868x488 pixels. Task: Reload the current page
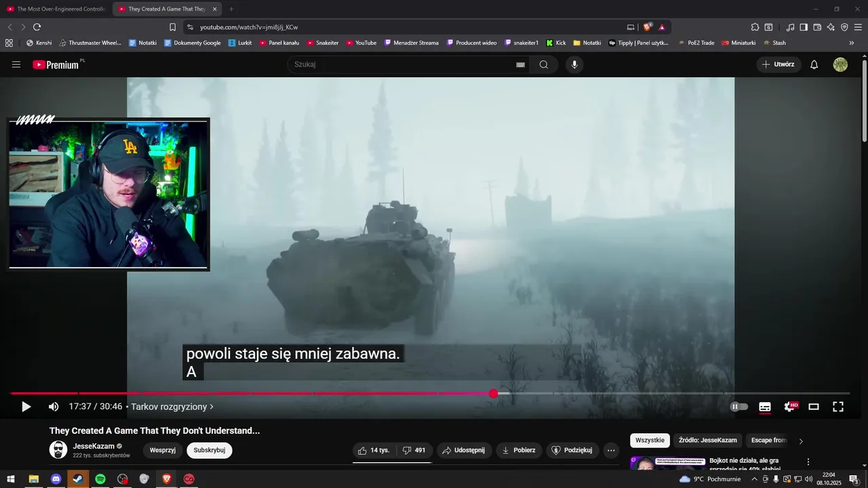37,27
